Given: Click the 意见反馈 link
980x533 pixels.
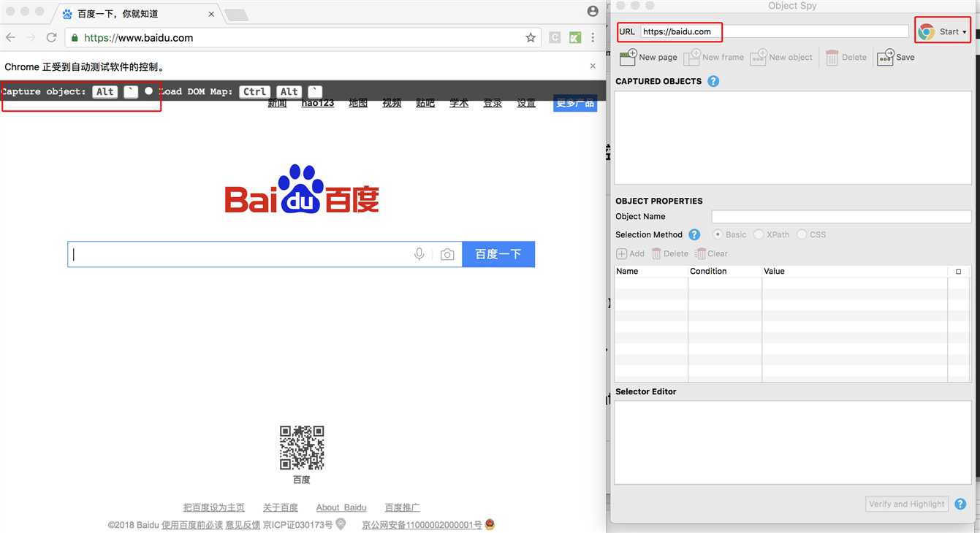Looking at the screenshot, I should pos(243,525).
